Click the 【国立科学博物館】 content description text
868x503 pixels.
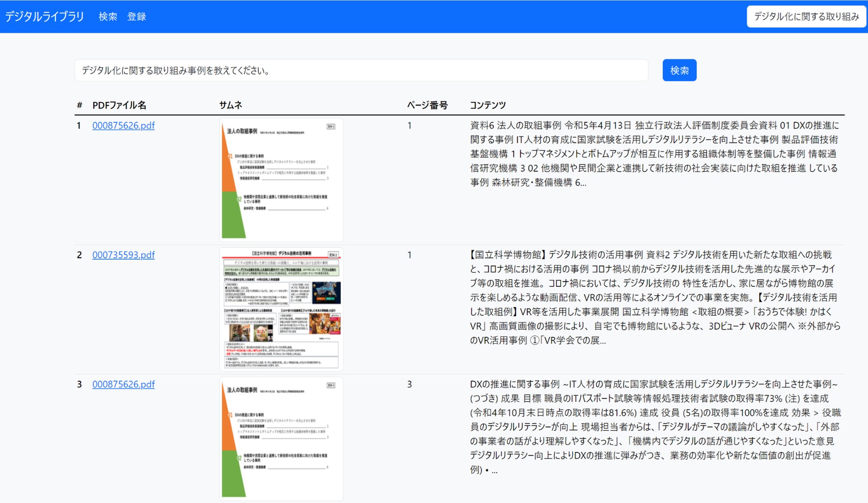tap(654, 297)
